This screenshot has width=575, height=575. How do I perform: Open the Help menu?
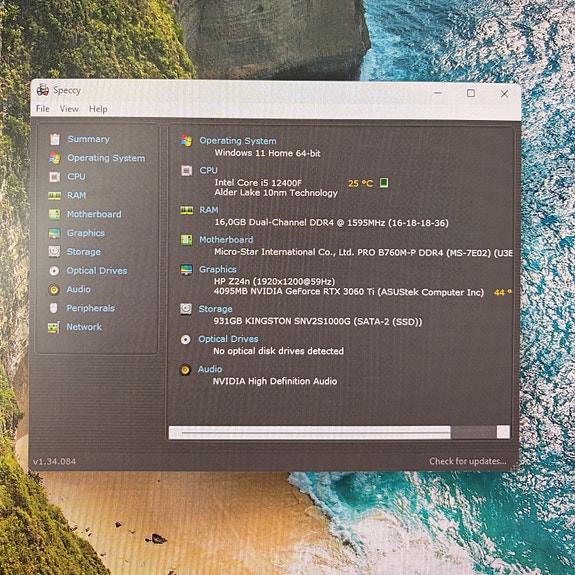click(x=98, y=109)
